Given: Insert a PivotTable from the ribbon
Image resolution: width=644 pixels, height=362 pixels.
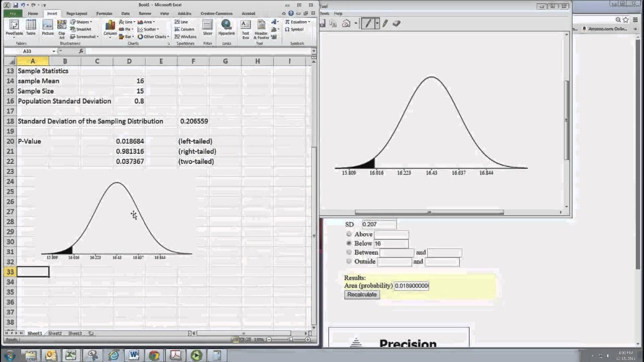Looking at the screenshot, I should click(x=14, y=28).
